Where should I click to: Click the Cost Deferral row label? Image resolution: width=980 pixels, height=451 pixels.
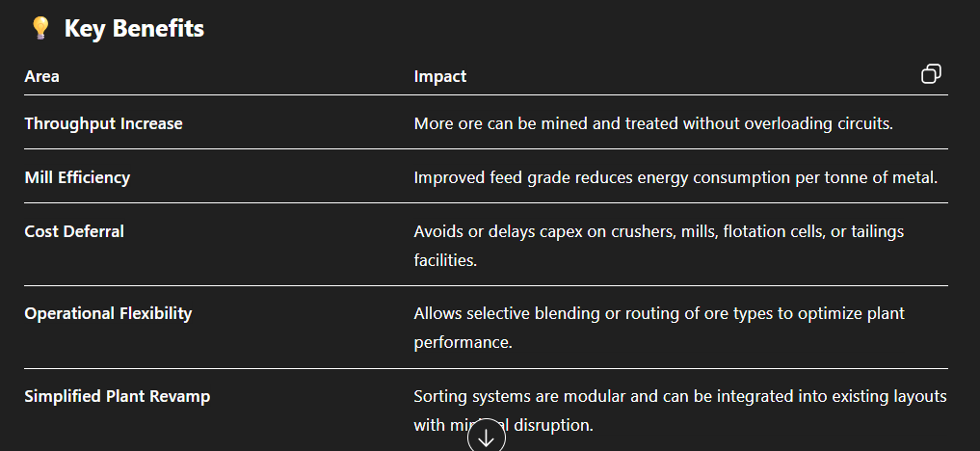point(74,231)
